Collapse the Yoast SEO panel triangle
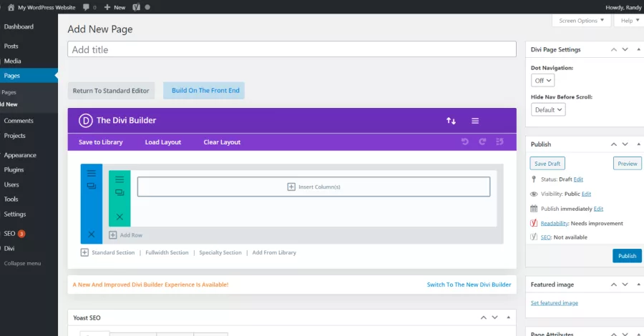Image resolution: width=644 pixels, height=336 pixels. (509, 317)
